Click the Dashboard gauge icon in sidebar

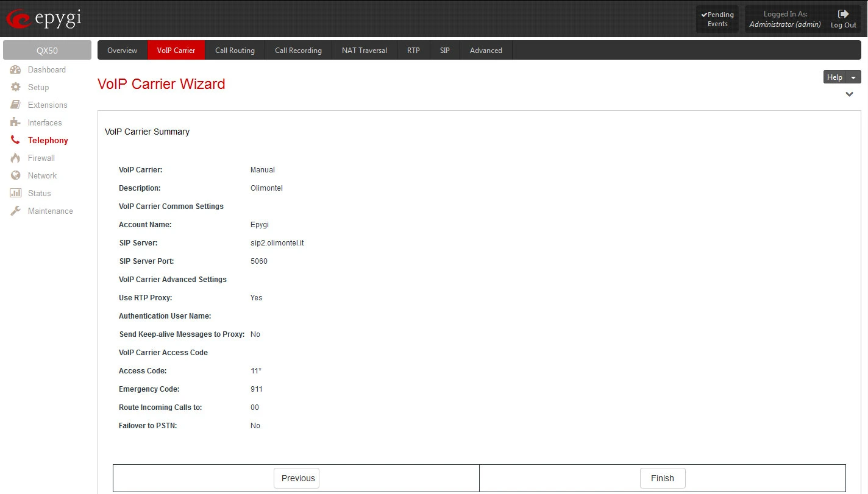[16, 69]
